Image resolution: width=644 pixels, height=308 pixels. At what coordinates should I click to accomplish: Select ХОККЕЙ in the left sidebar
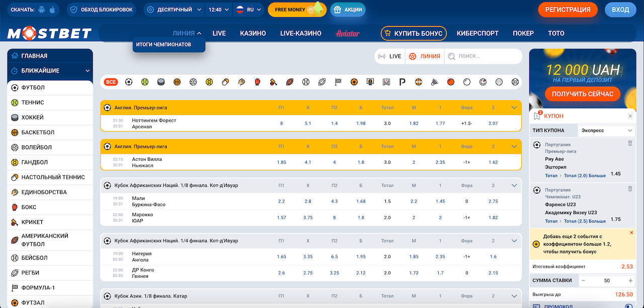[x=50, y=118]
